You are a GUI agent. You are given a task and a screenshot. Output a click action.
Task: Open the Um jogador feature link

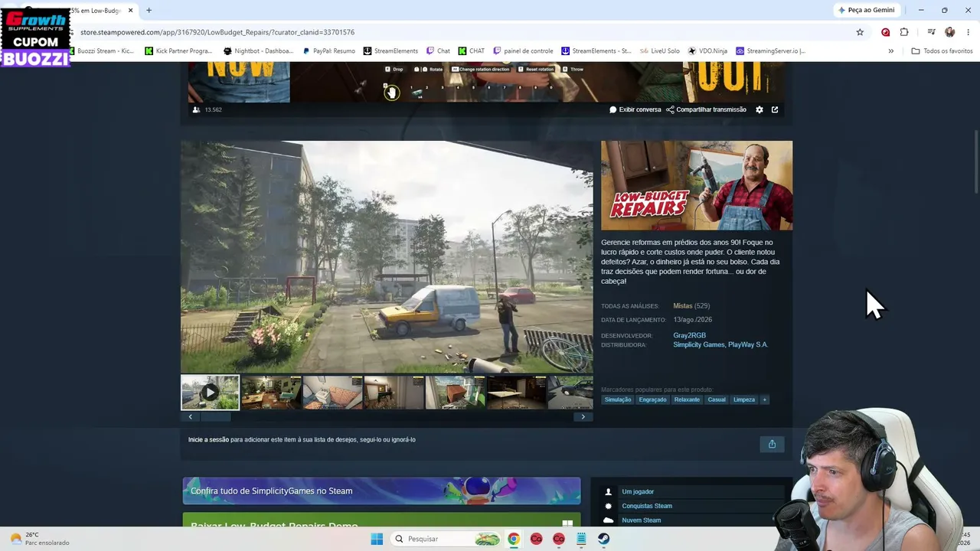click(638, 491)
